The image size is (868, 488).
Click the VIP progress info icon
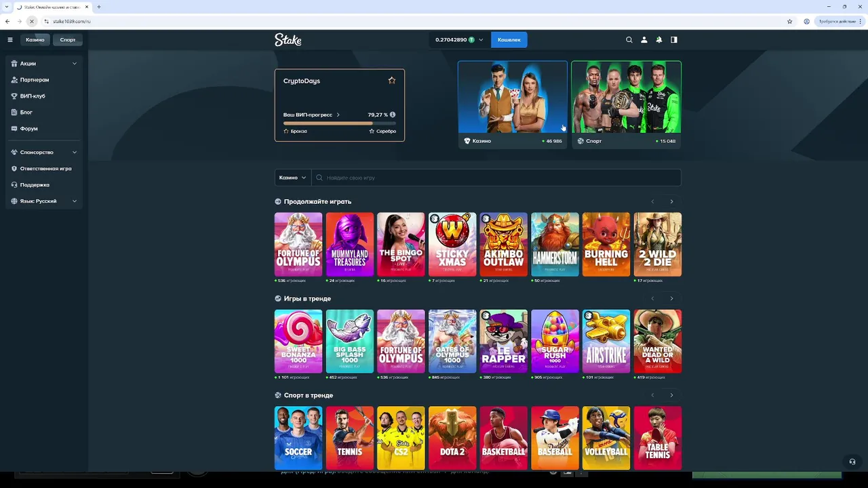pos(393,115)
